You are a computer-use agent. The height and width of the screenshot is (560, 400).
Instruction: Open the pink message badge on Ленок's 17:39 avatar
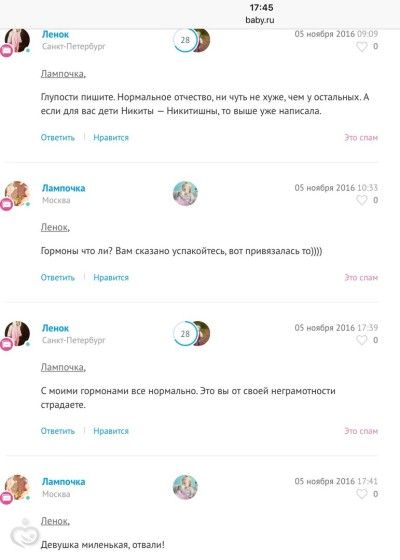6,345
